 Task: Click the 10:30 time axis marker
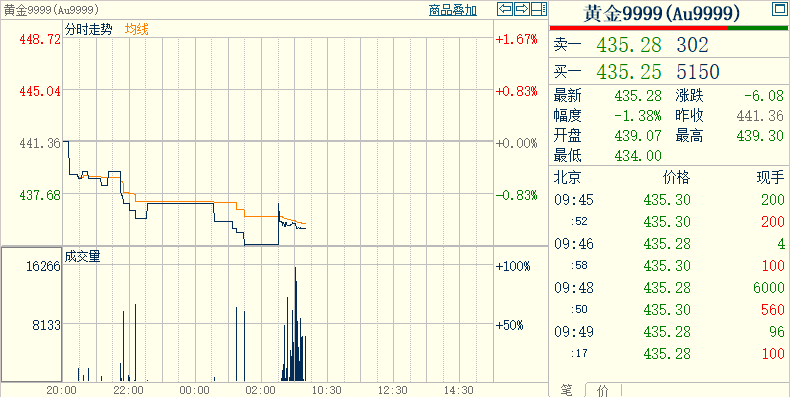coord(327,390)
